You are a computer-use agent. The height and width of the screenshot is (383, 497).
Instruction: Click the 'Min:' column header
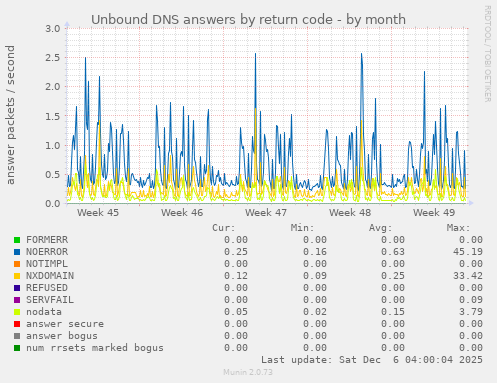tap(302, 228)
